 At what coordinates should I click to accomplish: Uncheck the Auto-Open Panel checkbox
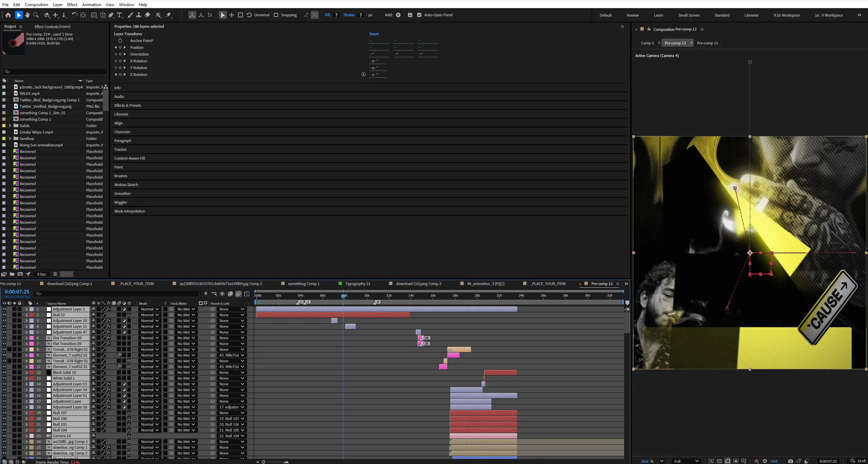click(419, 15)
